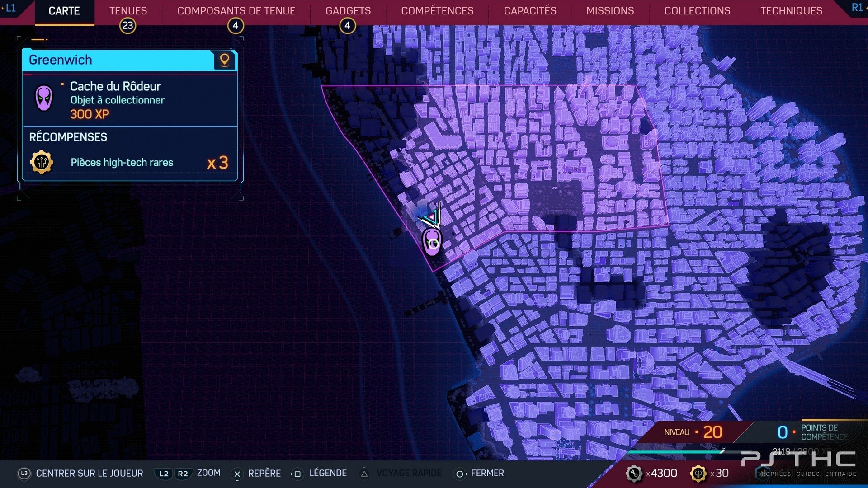The image size is (868, 488).
Task: Click the waypoint pin icon in Greenwich header
Action: (x=224, y=60)
